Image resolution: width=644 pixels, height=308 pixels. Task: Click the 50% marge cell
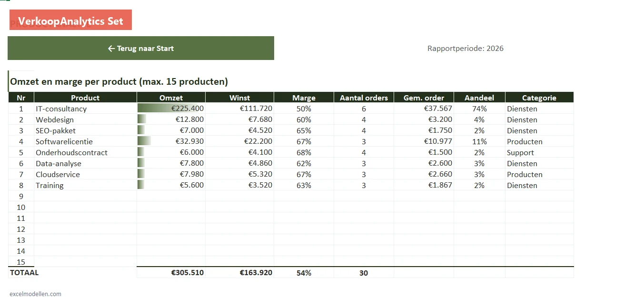point(304,109)
